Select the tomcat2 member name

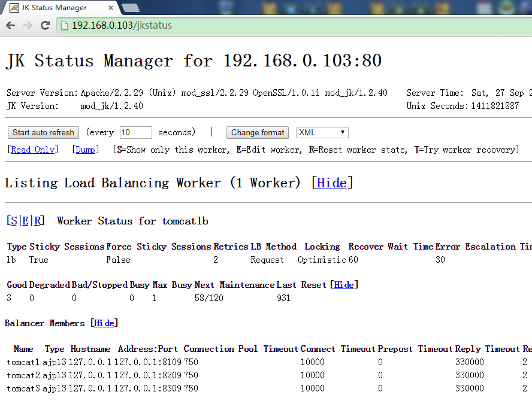pos(23,375)
